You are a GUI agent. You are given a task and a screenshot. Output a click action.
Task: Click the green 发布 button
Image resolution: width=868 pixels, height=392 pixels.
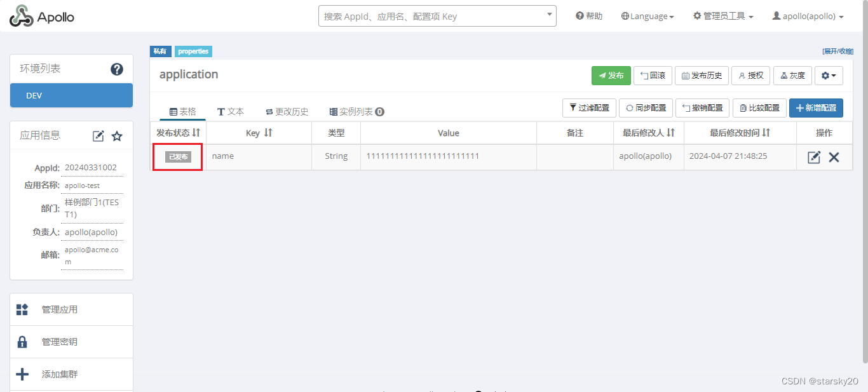[x=611, y=75]
